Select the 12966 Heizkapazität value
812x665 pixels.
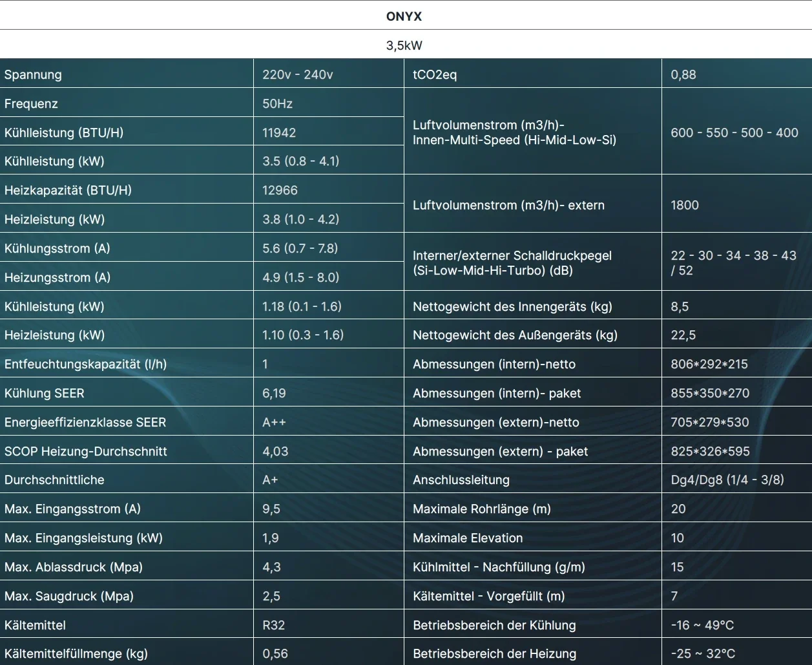pos(280,190)
